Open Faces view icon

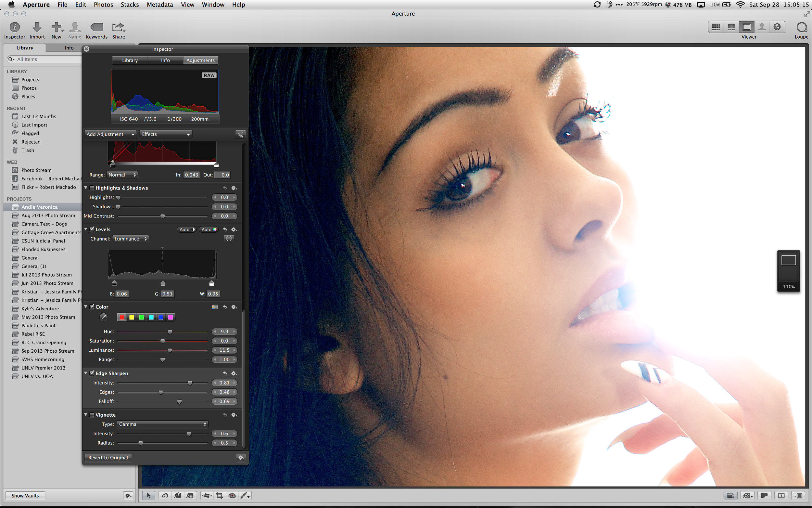click(762, 27)
